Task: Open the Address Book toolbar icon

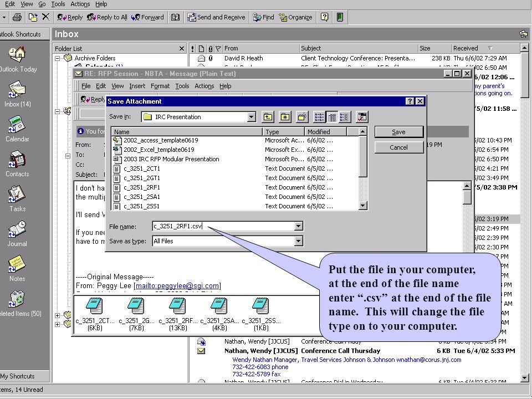Action: [x=175, y=17]
